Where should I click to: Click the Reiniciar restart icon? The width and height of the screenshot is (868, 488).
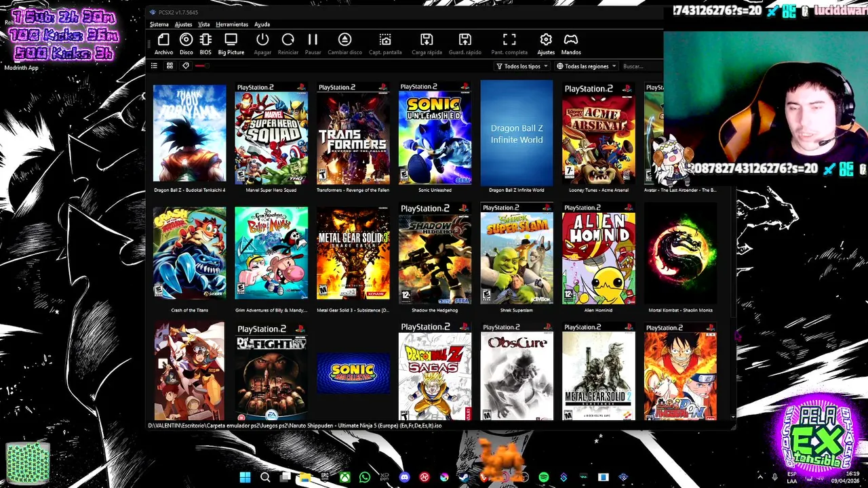click(x=288, y=44)
